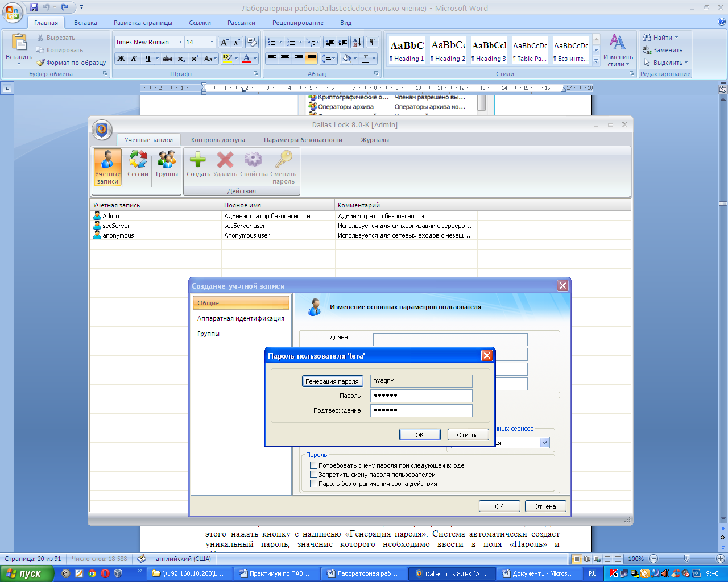
Task: Toggle bold (Ж) formatting
Action: pos(121,59)
